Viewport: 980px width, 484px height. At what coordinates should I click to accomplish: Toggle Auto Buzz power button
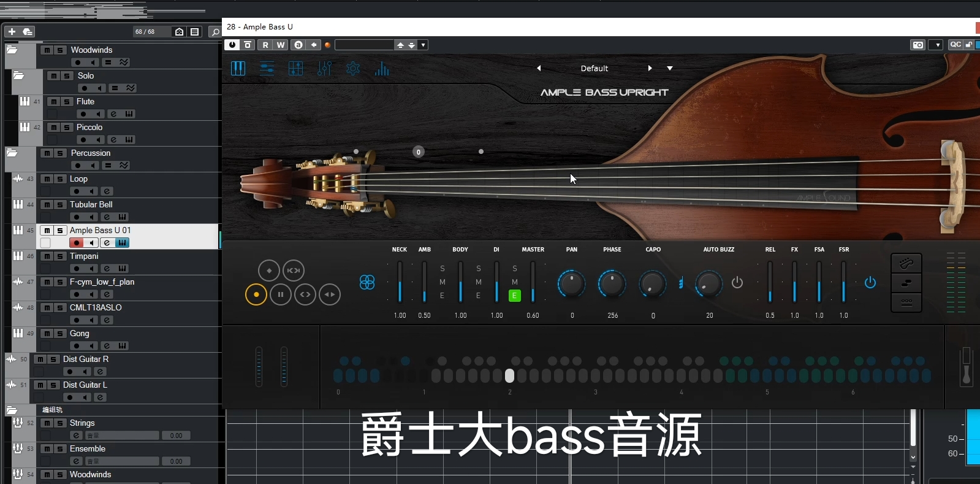737,283
